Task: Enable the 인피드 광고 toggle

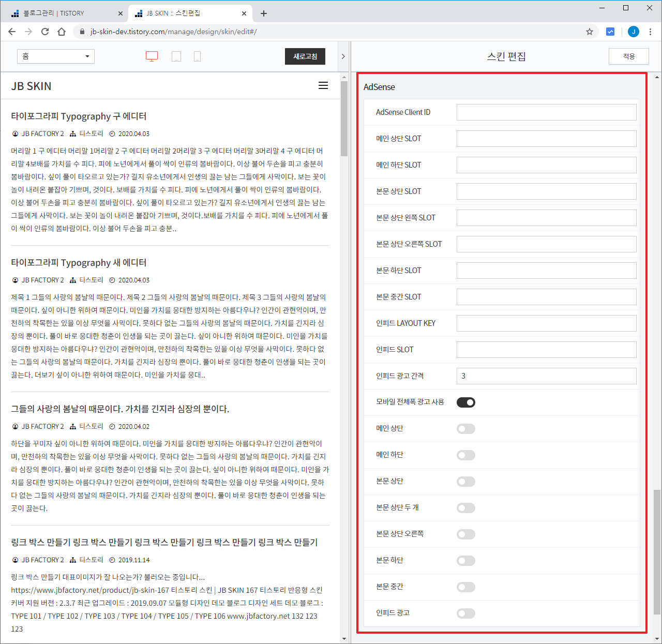Action: pyautogui.click(x=466, y=613)
